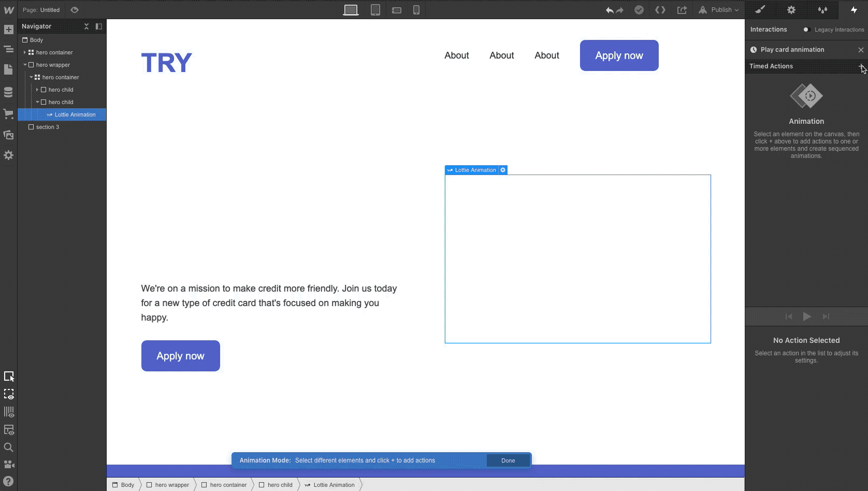The image size is (868, 491).
Task: Select hero container in the breadcrumb bar
Action: (x=228, y=485)
